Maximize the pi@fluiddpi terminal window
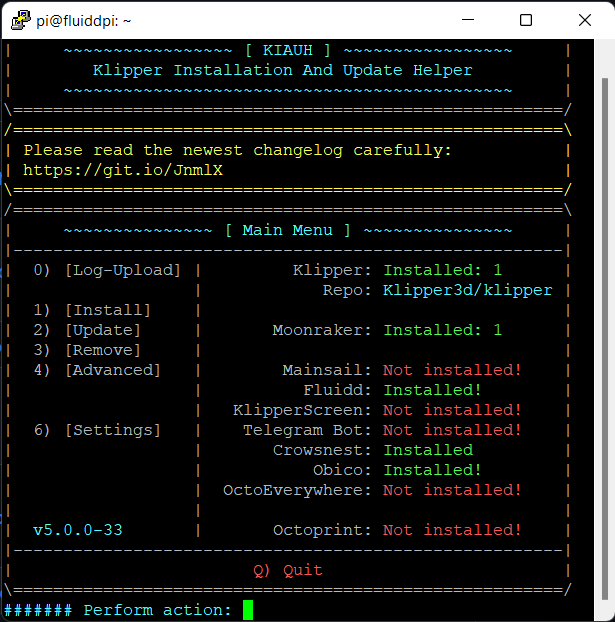 [526, 20]
